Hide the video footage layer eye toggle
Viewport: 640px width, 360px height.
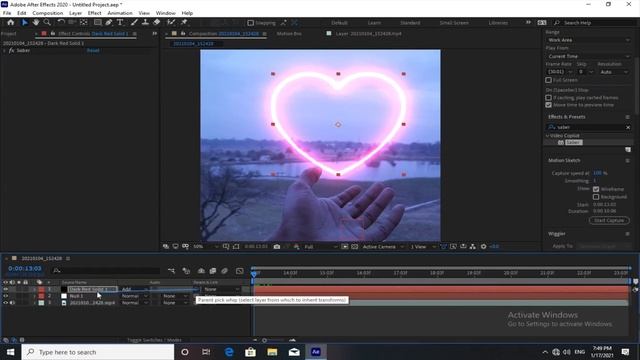[x=6, y=303]
